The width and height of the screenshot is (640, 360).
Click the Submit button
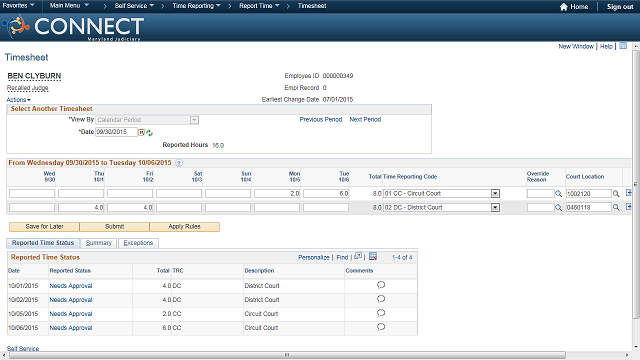coord(115,227)
